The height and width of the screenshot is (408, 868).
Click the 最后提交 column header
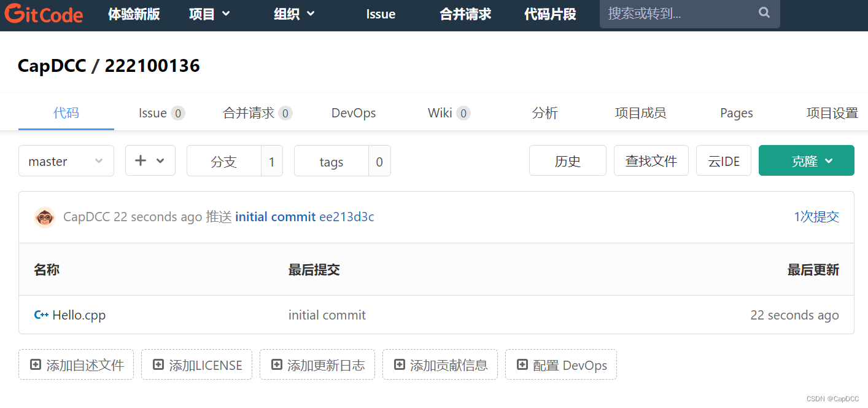[x=314, y=270]
